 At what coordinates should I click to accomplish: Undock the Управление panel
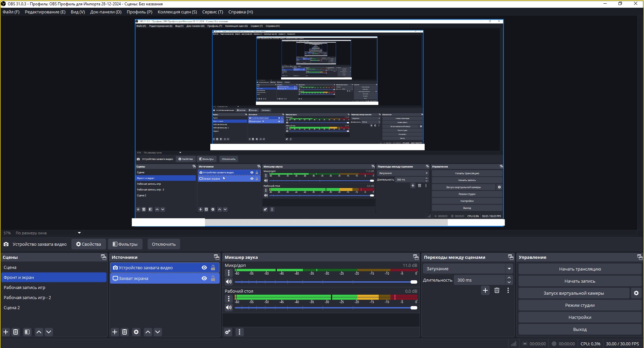[640, 257]
